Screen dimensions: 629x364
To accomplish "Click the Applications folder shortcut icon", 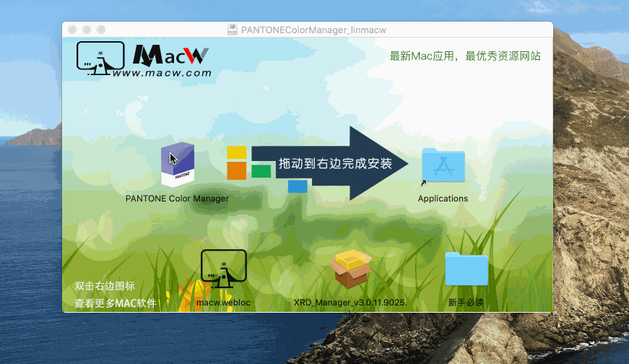I will point(443,165).
